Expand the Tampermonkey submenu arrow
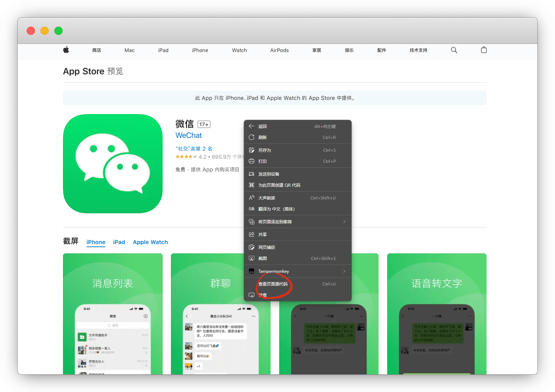Screen dimensions: 555x392 pyautogui.click(x=344, y=271)
